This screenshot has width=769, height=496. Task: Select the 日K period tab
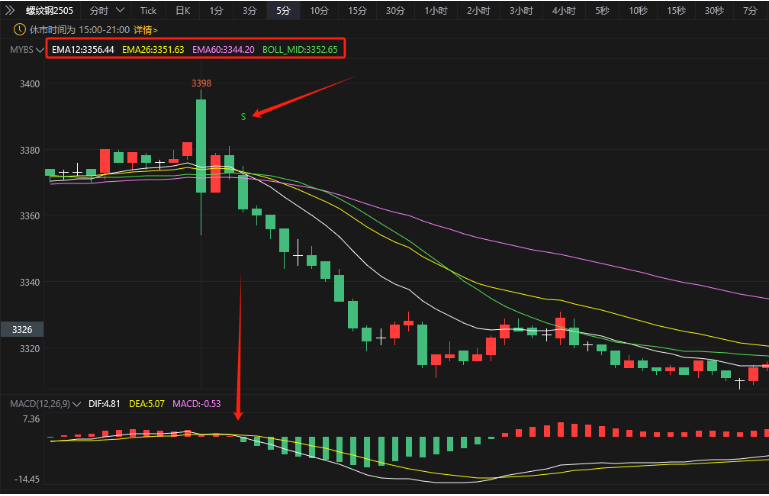click(x=182, y=11)
